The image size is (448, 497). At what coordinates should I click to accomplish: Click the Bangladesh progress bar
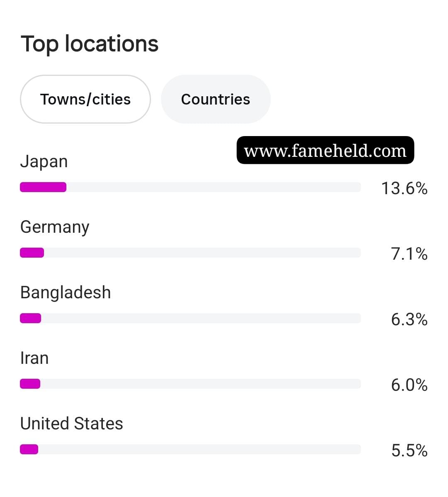(190, 318)
